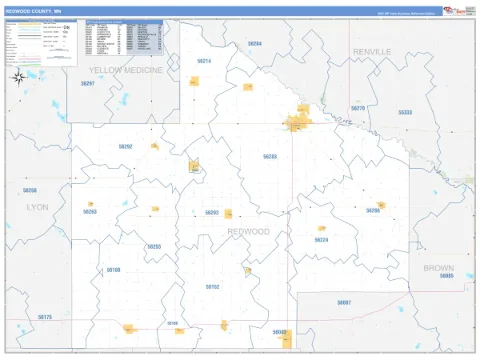Click ZIP code label 56297
Viewport: 480px width, 360px height.
point(88,83)
